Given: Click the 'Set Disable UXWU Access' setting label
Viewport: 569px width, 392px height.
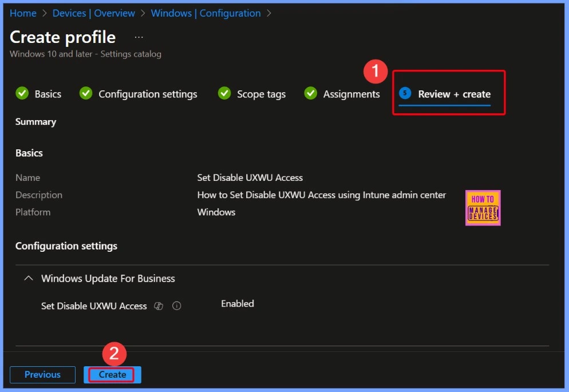Looking at the screenshot, I should [x=94, y=306].
